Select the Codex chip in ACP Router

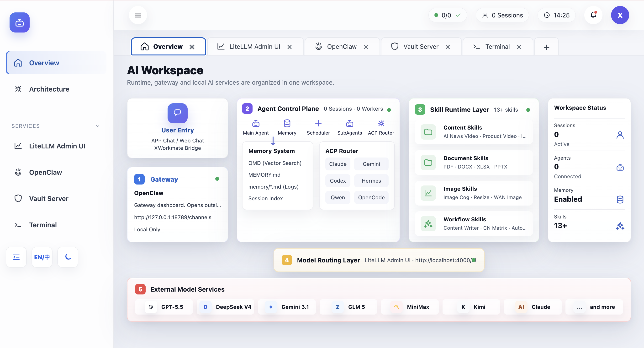(x=338, y=180)
